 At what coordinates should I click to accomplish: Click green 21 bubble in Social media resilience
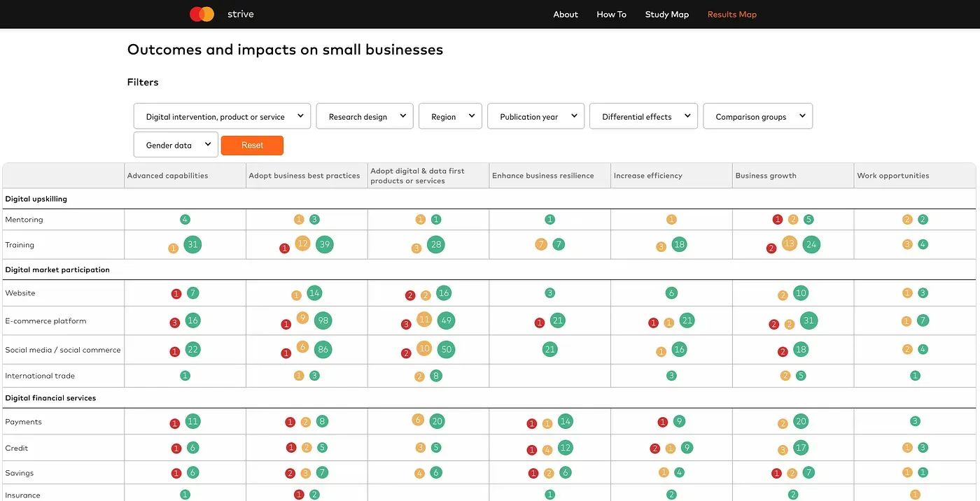[549, 349]
